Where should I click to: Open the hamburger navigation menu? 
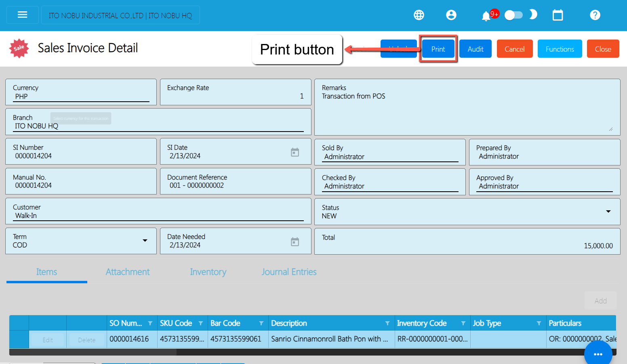23,15
